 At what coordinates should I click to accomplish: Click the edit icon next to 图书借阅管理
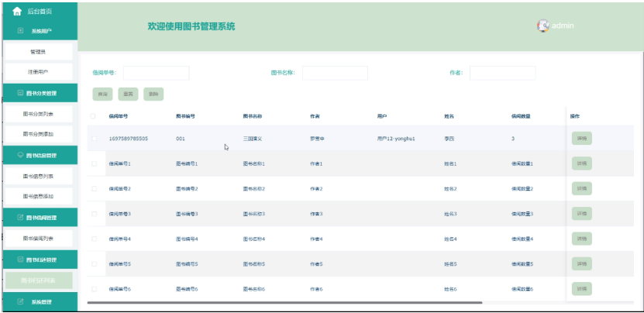[x=20, y=218]
